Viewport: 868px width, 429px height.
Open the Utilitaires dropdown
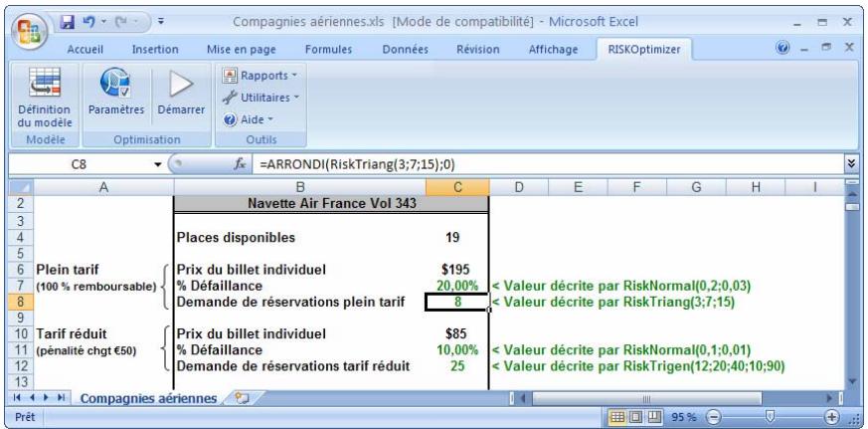point(260,98)
